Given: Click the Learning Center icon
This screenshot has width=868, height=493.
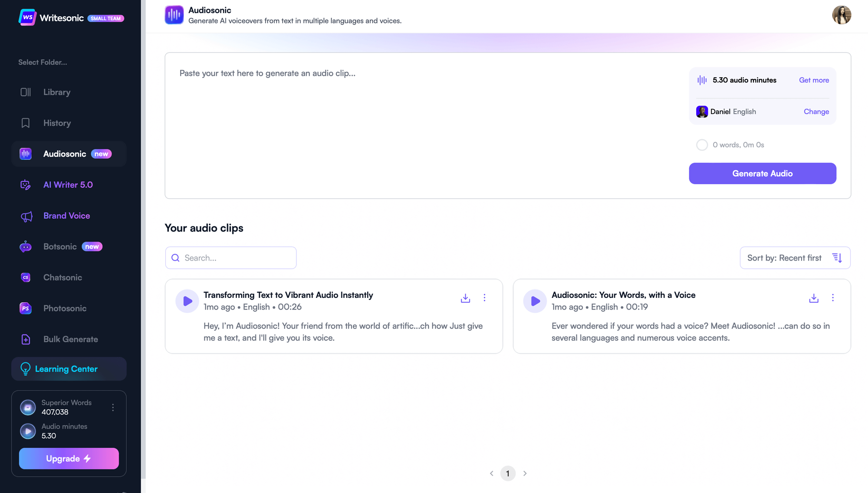Looking at the screenshot, I should tap(24, 369).
